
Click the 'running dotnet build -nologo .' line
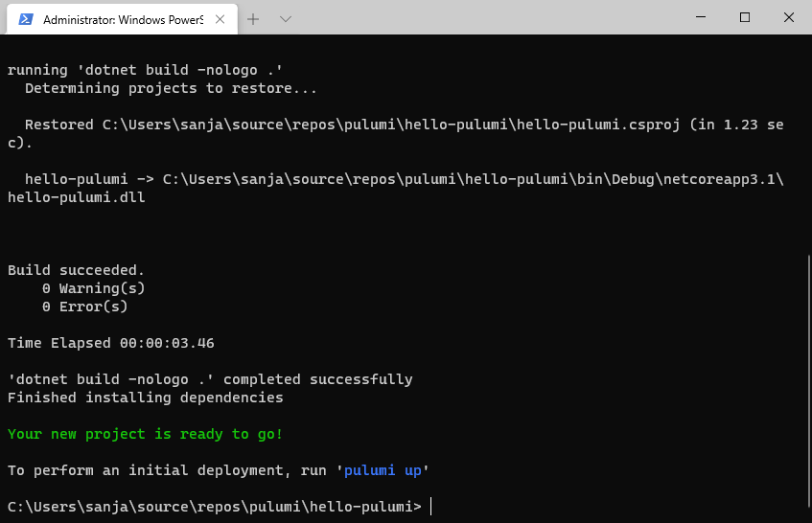(145, 70)
